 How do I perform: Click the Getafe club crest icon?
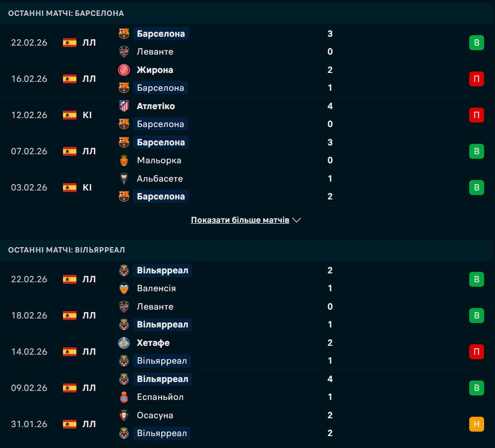tap(124, 343)
